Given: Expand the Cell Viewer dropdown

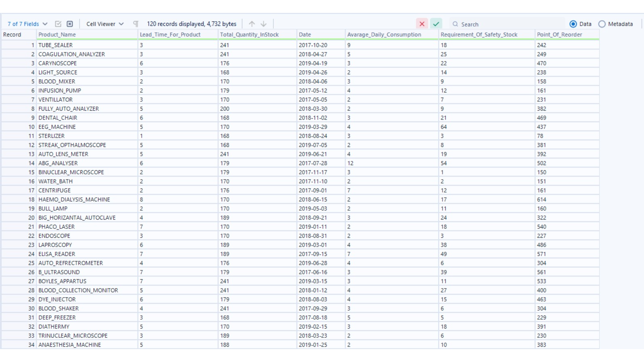Looking at the screenshot, I should pos(105,24).
